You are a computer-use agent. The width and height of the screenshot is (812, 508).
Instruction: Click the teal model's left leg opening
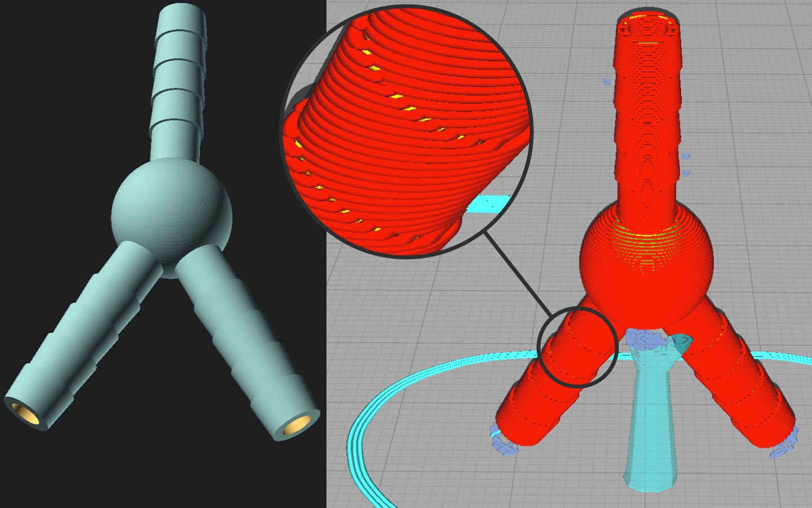26,413
